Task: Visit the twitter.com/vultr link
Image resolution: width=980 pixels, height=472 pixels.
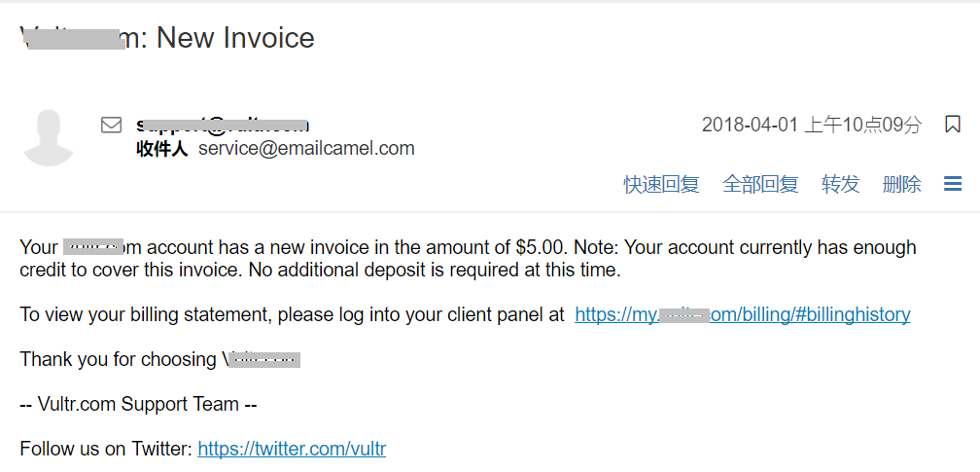Action: coord(292,449)
